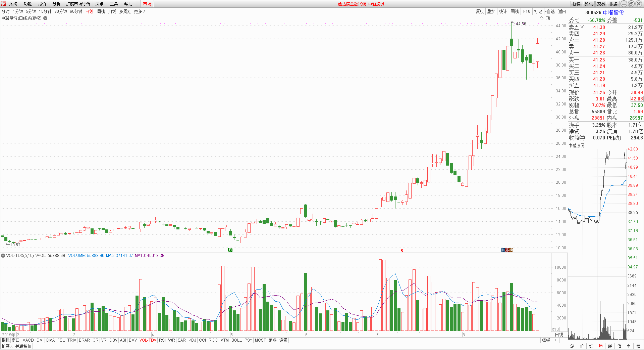The image size is (644, 350).
Task: Select the VOL-TDX indicator
Action: click(x=148, y=340)
